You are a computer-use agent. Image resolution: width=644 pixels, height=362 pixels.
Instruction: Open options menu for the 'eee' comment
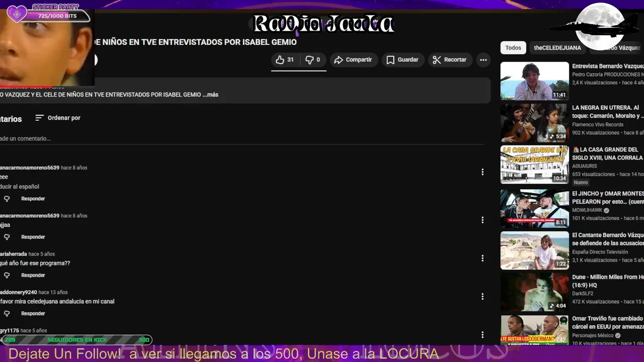tap(482, 172)
